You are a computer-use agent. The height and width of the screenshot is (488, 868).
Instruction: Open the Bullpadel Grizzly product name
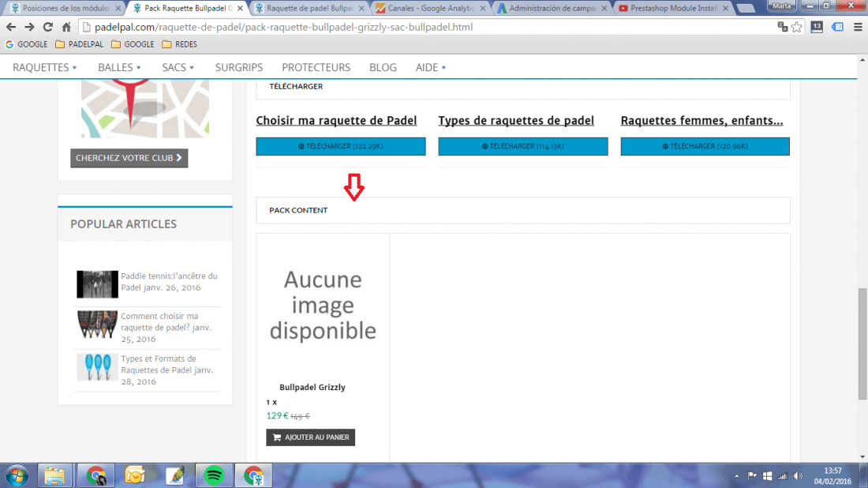click(x=312, y=387)
